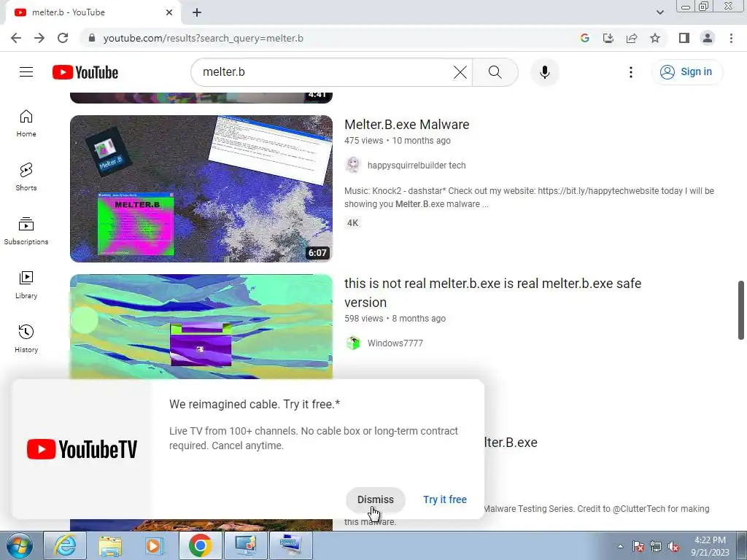Viewport: 747px width, 560px height.
Task: Open the happysquirrelbuilder tech channel avatar
Action: click(x=353, y=166)
